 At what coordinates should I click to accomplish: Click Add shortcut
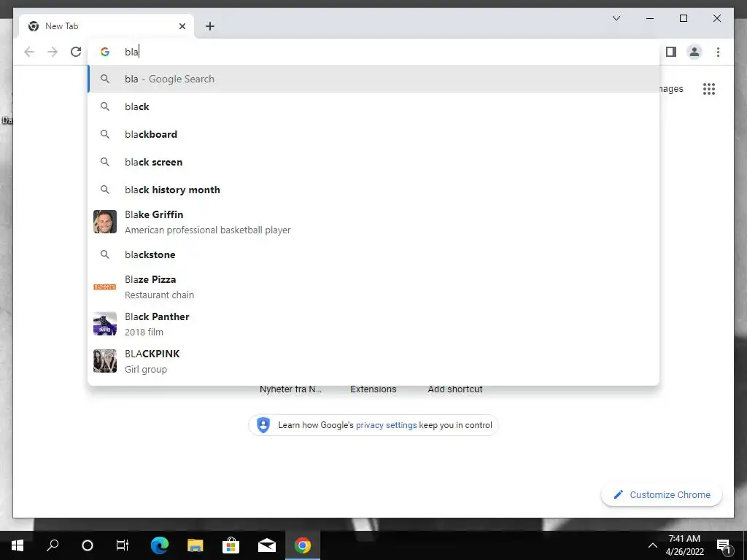tap(455, 389)
